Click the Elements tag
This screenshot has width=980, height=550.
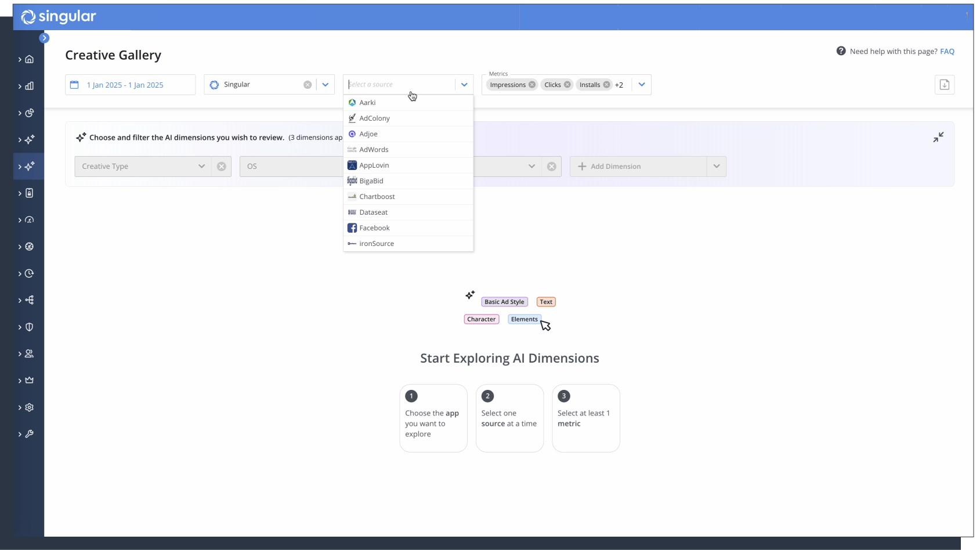(525, 319)
